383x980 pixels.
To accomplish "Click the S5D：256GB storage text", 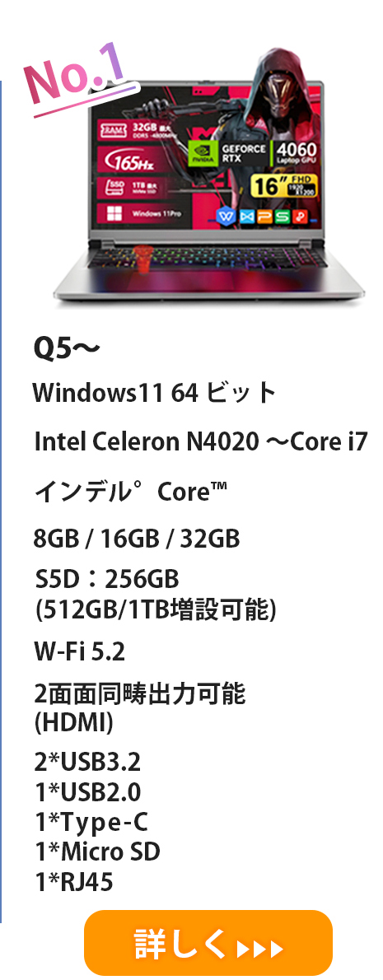I will 106,580.
